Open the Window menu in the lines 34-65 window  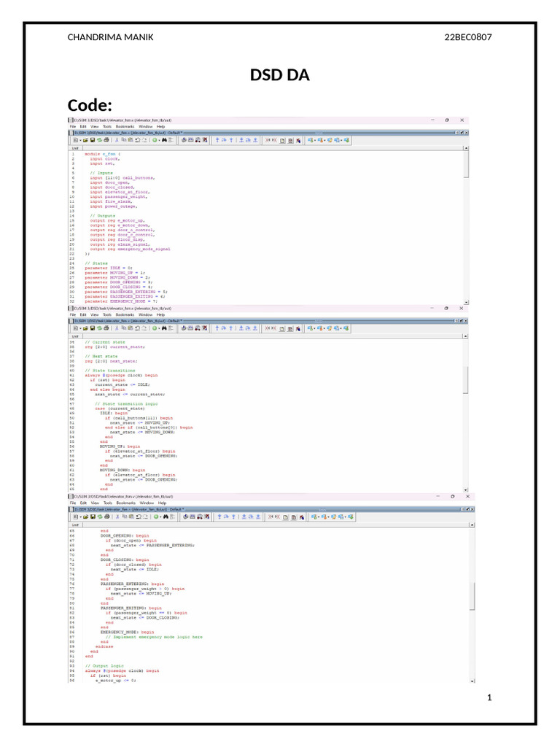146,315
